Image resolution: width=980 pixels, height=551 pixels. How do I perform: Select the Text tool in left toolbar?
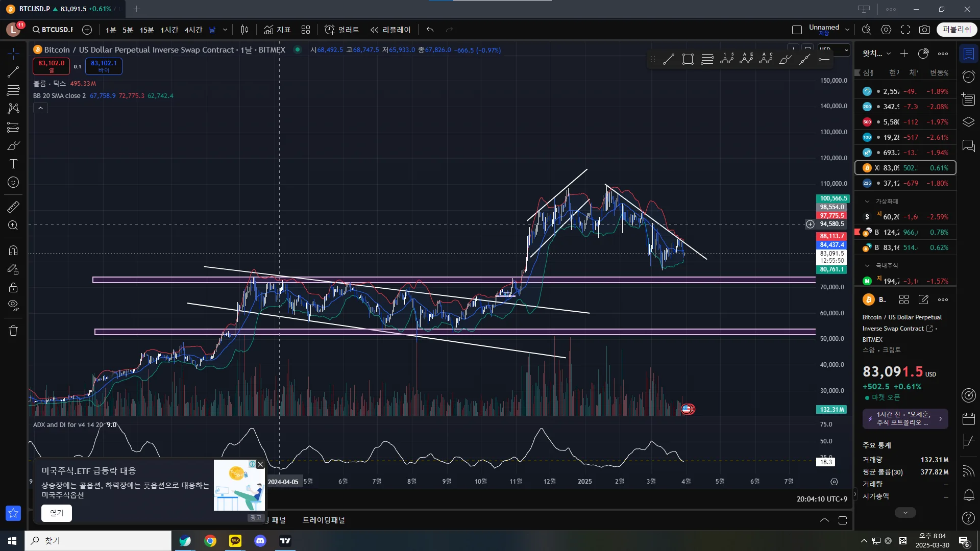click(x=13, y=164)
